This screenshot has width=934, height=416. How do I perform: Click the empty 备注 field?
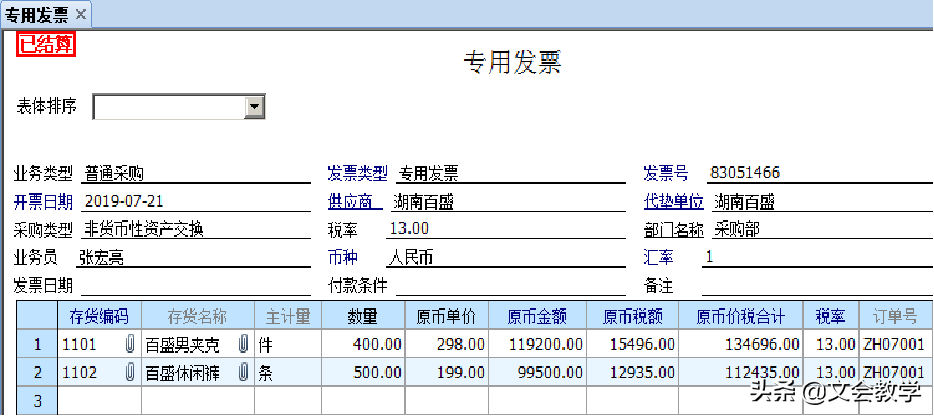point(818,285)
